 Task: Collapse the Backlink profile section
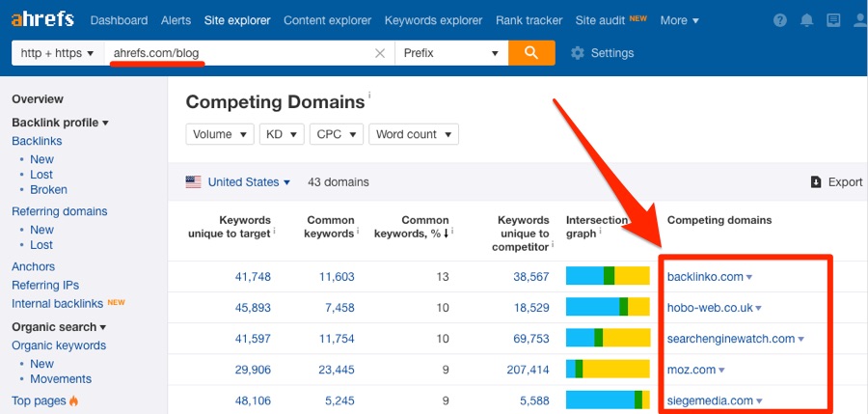(61, 123)
